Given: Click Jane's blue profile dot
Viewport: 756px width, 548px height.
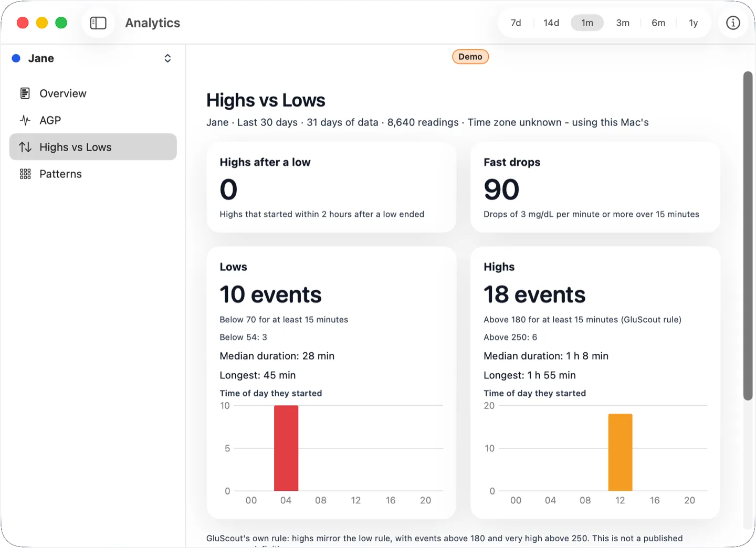Looking at the screenshot, I should coord(16,58).
